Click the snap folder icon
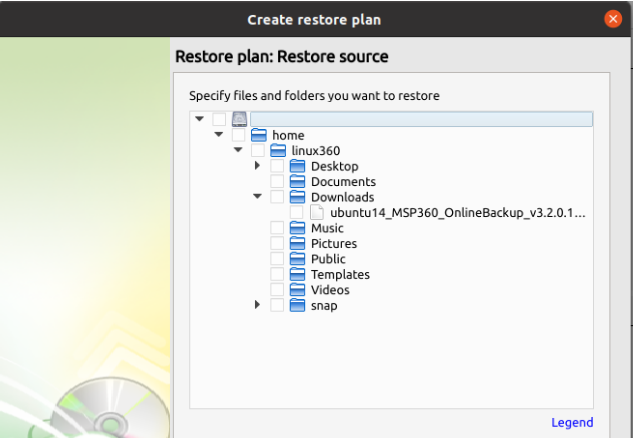 tap(298, 306)
